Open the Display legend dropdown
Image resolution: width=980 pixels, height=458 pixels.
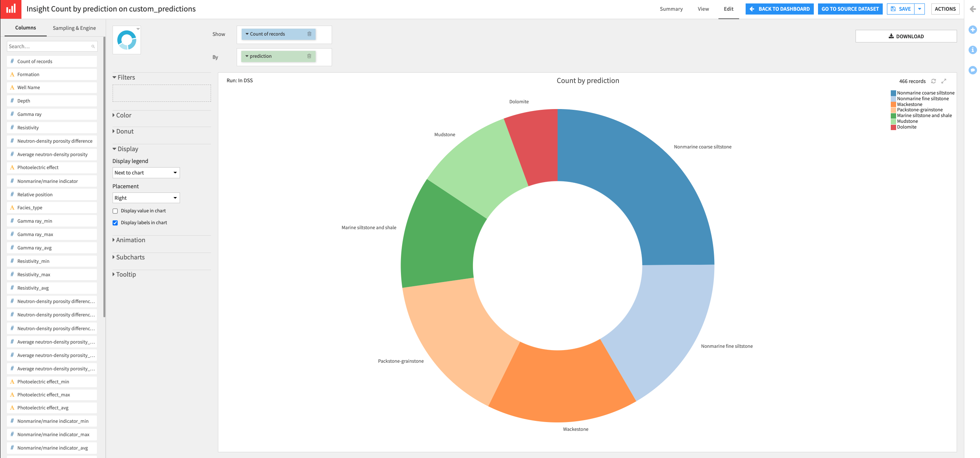[x=146, y=173]
